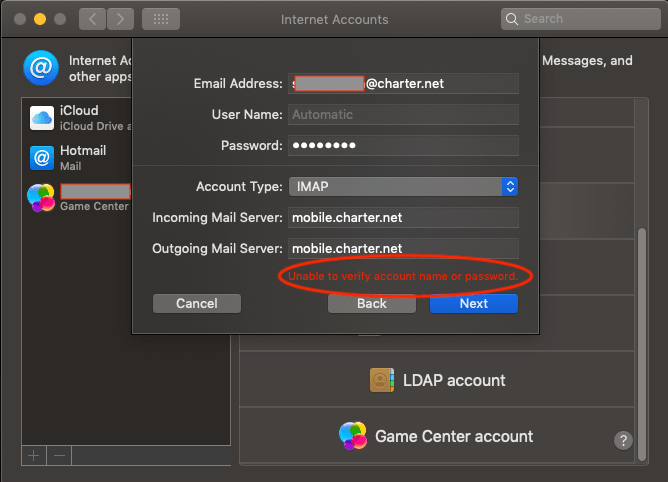Open help with the question mark button
668x482 pixels.
coord(623,441)
